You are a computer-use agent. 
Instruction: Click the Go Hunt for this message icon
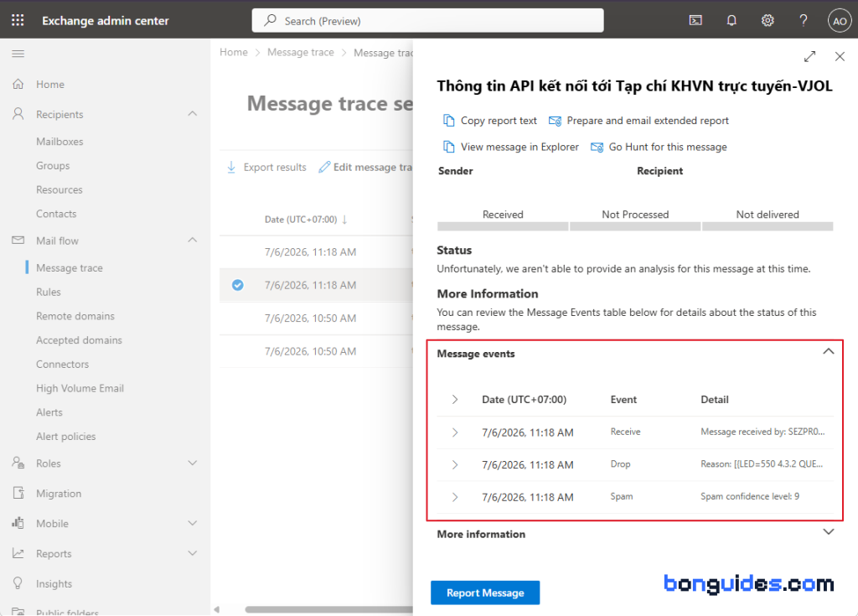click(597, 147)
